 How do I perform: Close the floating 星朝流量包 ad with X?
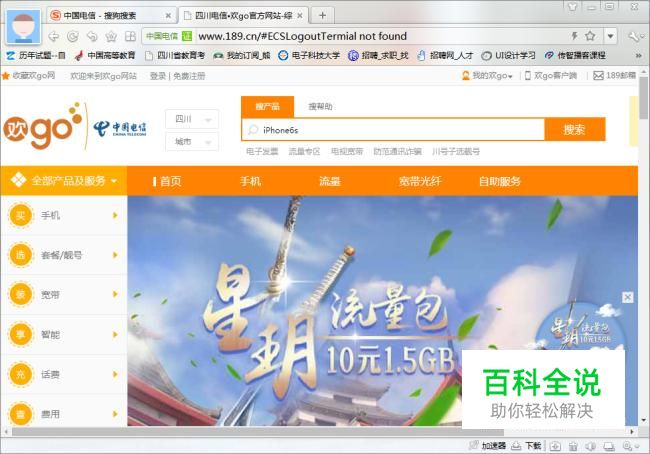[628, 297]
